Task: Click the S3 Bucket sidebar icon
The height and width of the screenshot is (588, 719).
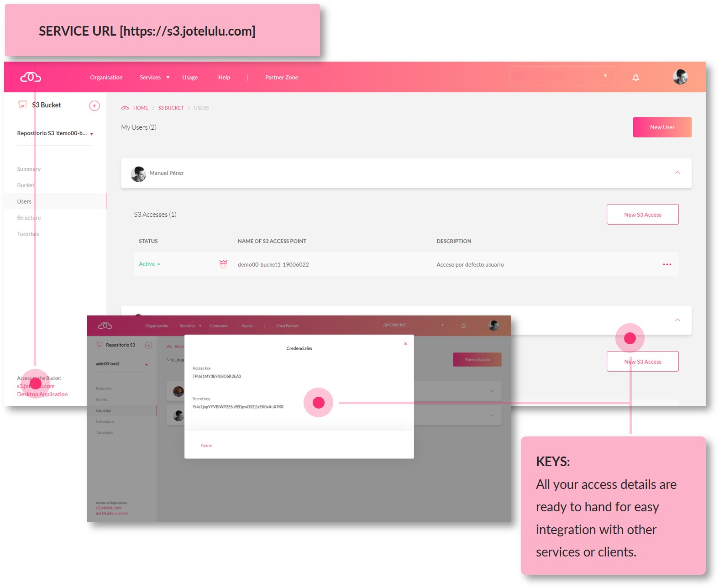Action: pyautogui.click(x=22, y=105)
